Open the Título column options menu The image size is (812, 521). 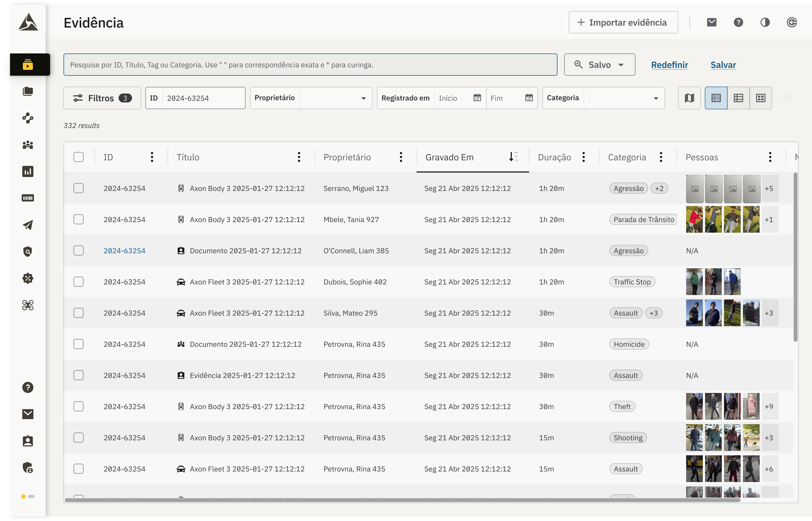click(x=299, y=157)
